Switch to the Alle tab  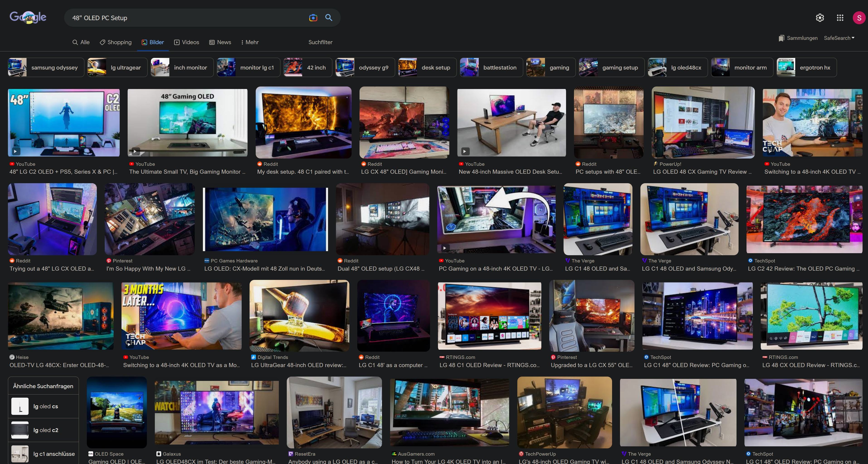(81, 42)
